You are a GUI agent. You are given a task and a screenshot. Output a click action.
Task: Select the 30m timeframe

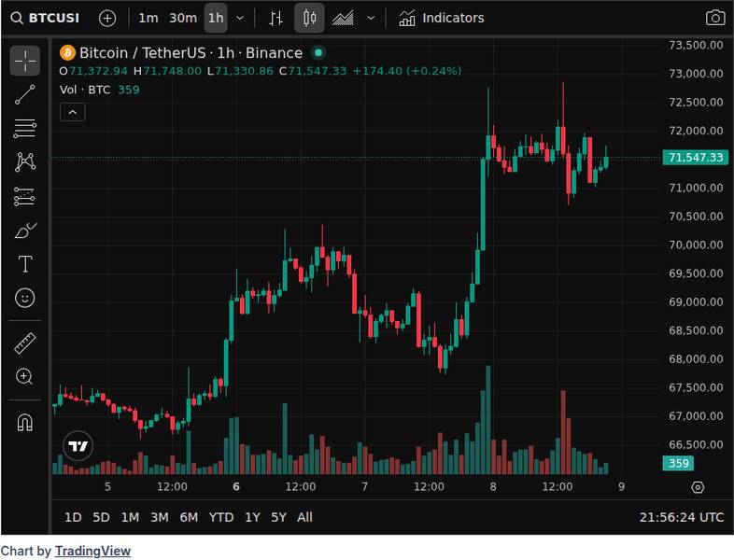tap(182, 19)
